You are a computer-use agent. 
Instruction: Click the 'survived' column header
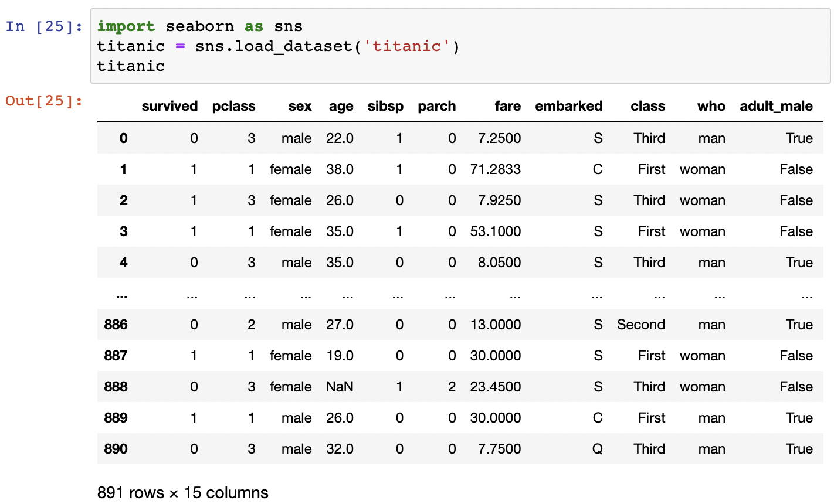point(169,106)
